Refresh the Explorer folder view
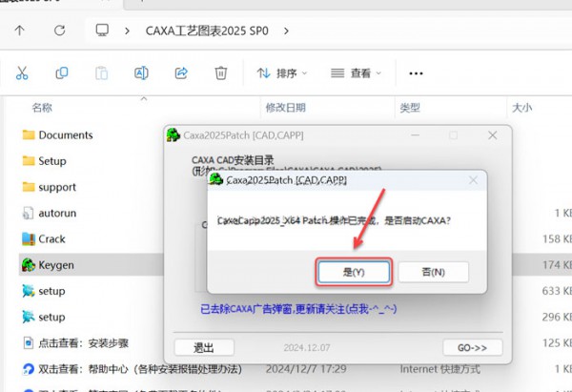 [x=59, y=31]
